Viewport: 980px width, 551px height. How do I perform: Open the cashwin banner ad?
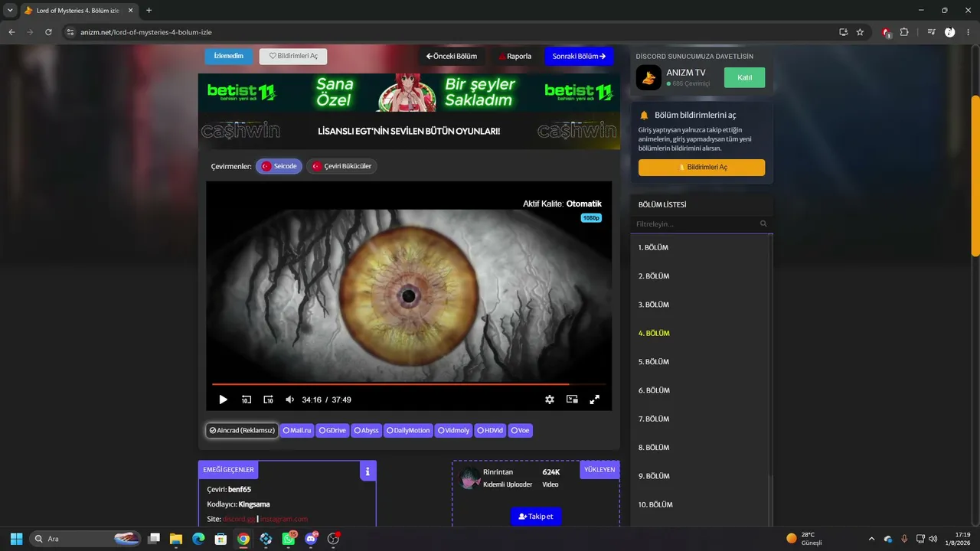(x=409, y=132)
